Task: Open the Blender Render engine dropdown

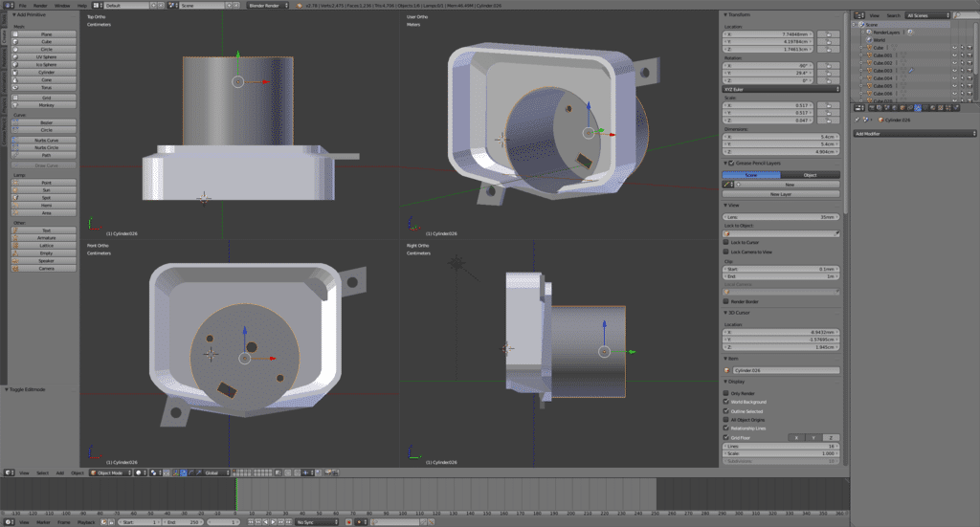Action: point(269,5)
